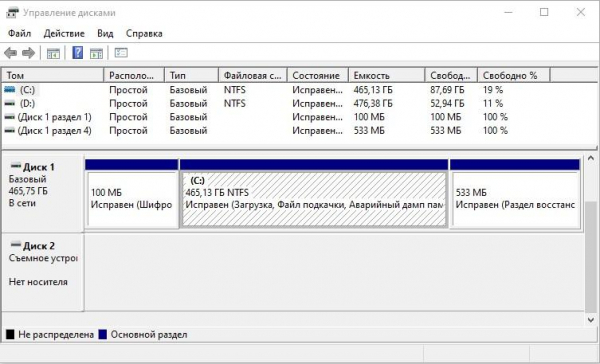Click drive icon next to (D:) volume
This screenshot has height=364, width=600.
pos(10,103)
